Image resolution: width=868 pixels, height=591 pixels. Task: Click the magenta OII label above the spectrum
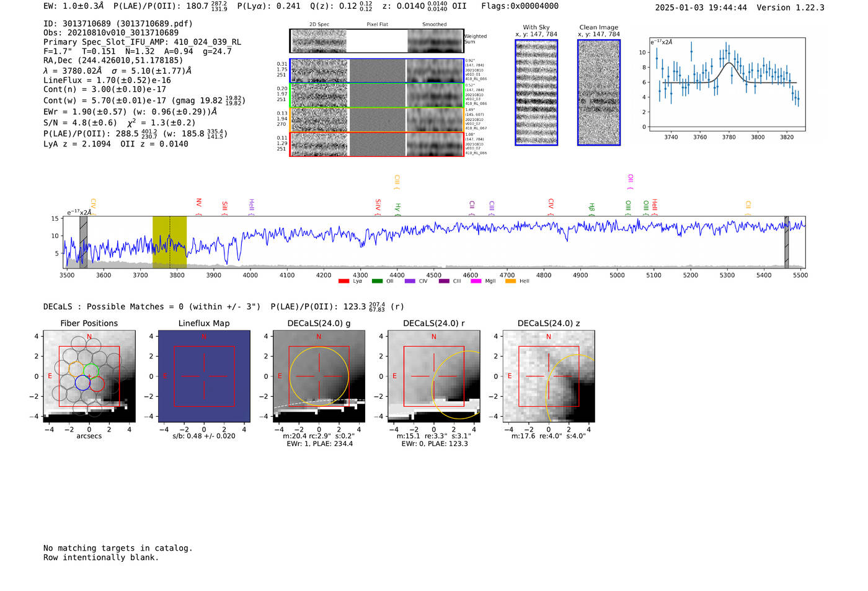pos(630,180)
